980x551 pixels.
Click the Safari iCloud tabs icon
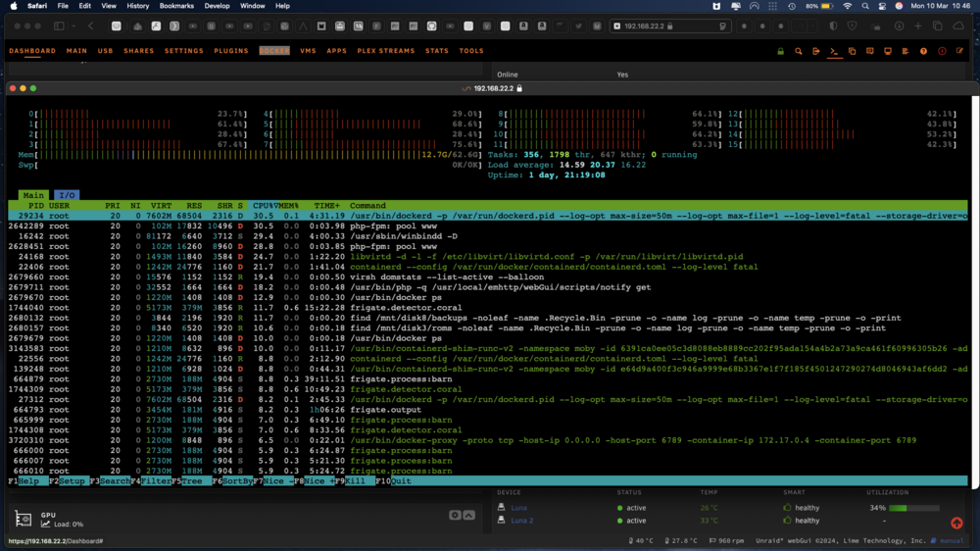[958, 26]
